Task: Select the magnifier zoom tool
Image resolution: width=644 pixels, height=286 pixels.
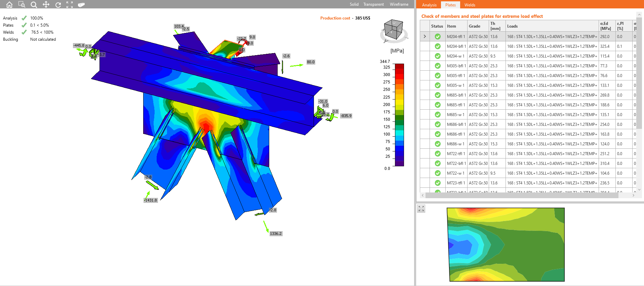Action: 34,5
